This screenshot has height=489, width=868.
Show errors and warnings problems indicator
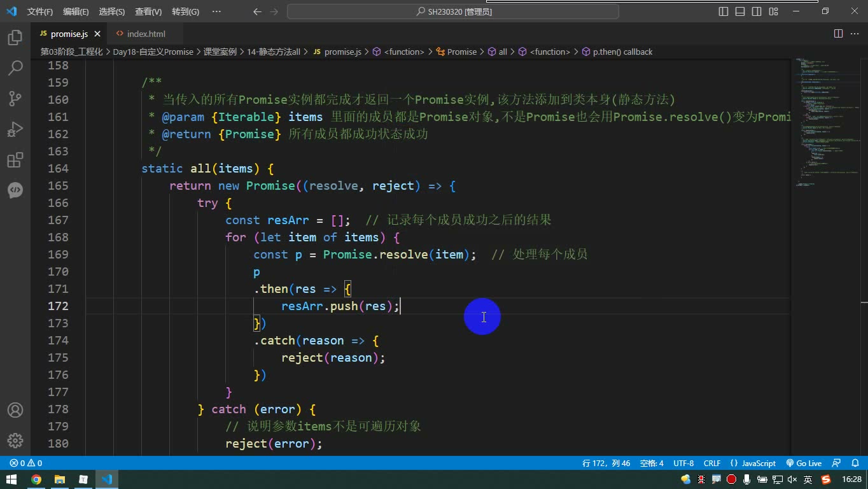click(26, 463)
